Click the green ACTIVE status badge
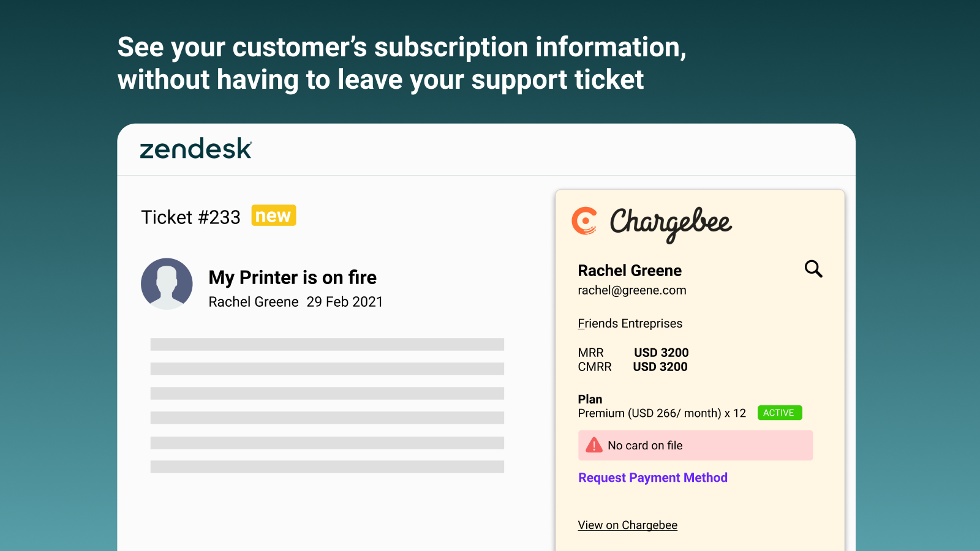Image resolution: width=980 pixels, height=551 pixels. (779, 413)
